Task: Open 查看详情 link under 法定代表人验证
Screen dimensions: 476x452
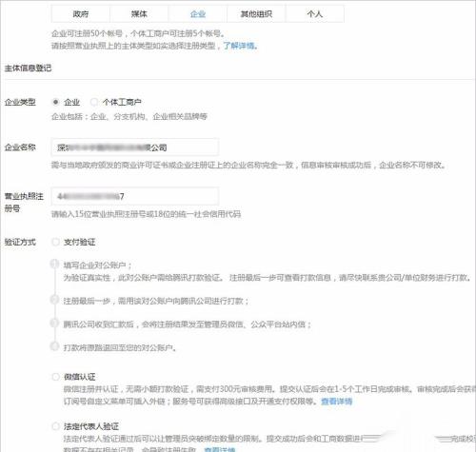Action: click(220, 449)
